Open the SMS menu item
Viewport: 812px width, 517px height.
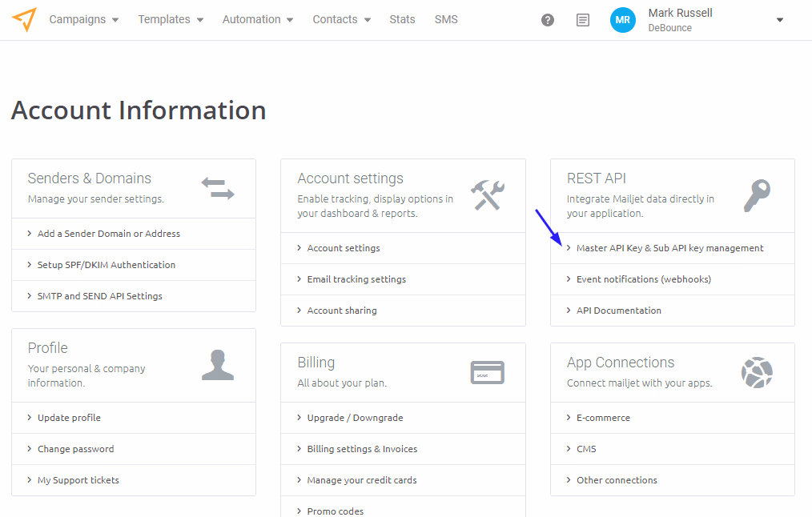coord(446,19)
